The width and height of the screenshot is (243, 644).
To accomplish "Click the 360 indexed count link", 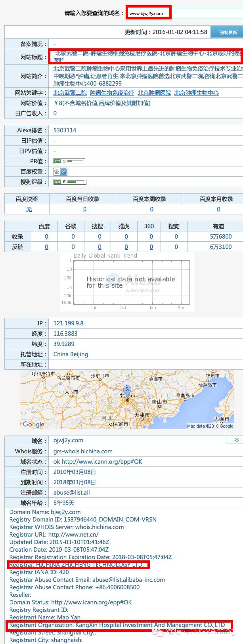I will (x=151, y=237).
